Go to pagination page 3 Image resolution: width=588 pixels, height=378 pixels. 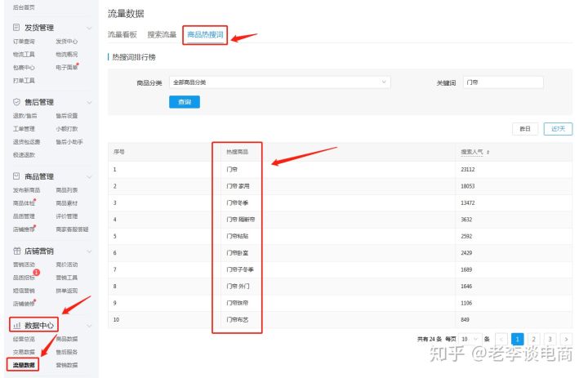click(550, 339)
